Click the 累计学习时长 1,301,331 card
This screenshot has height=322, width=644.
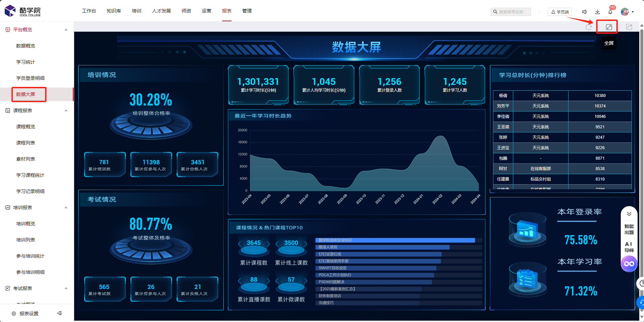pos(258,85)
